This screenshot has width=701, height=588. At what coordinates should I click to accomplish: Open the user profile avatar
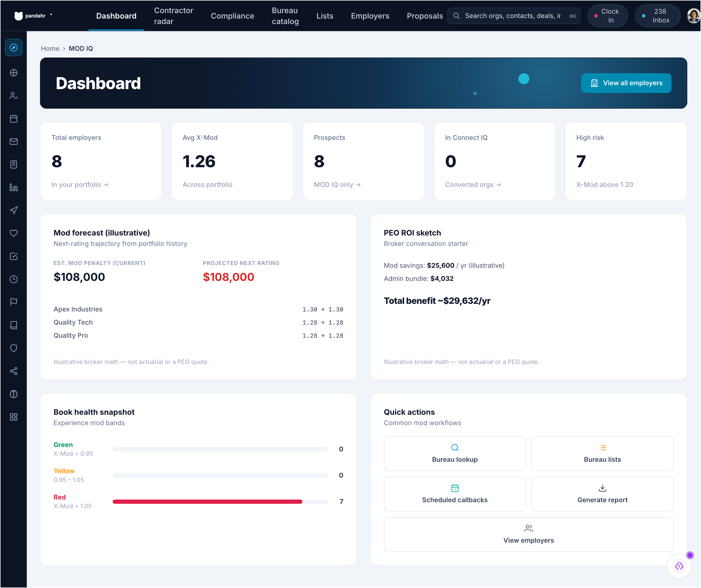click(x=693, y=16)
